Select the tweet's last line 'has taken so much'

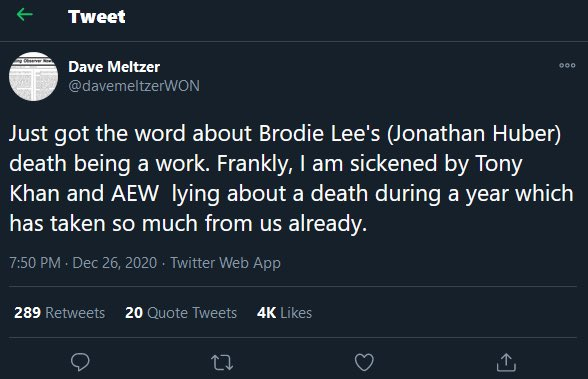click(x=188, y=224)
